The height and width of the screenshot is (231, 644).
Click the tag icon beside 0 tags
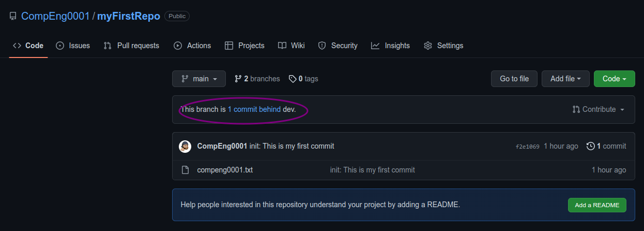pyautogui.click(x=293, y=79)
